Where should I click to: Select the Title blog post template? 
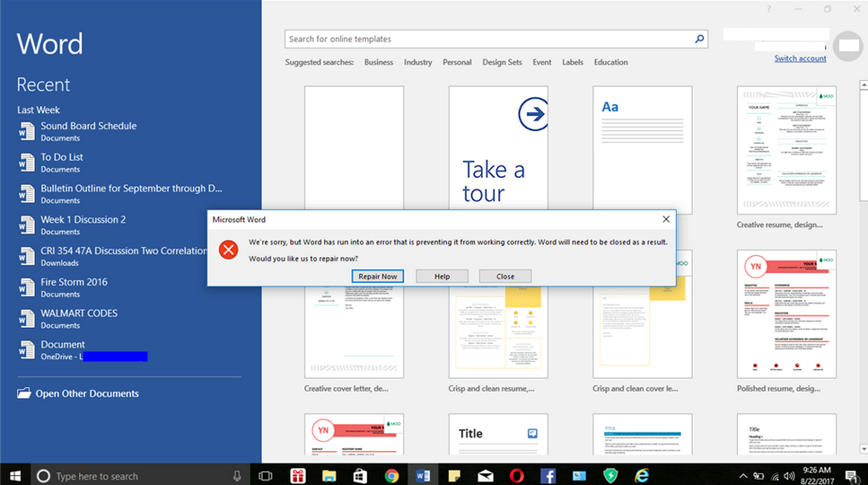tap(498, 435)
